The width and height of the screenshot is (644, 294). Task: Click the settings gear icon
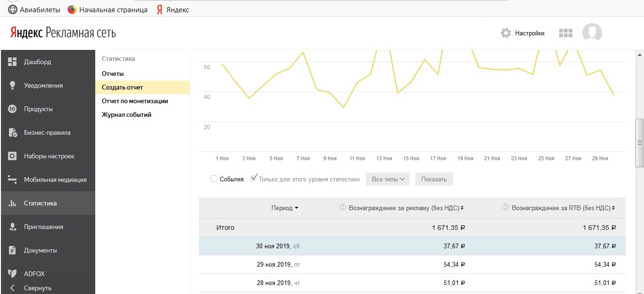point(506,33)
